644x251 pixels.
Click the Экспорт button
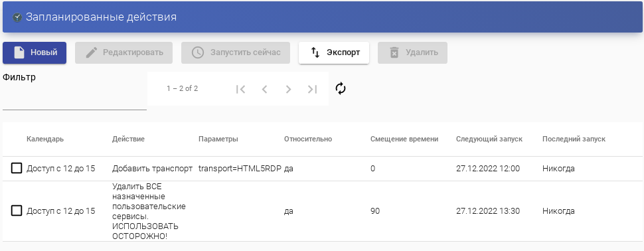334,52
